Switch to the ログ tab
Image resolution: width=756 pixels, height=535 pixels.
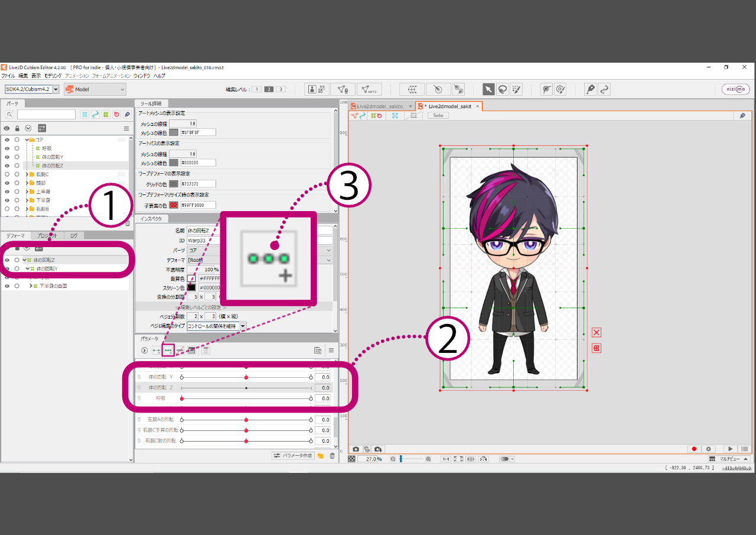click(73, 235)
